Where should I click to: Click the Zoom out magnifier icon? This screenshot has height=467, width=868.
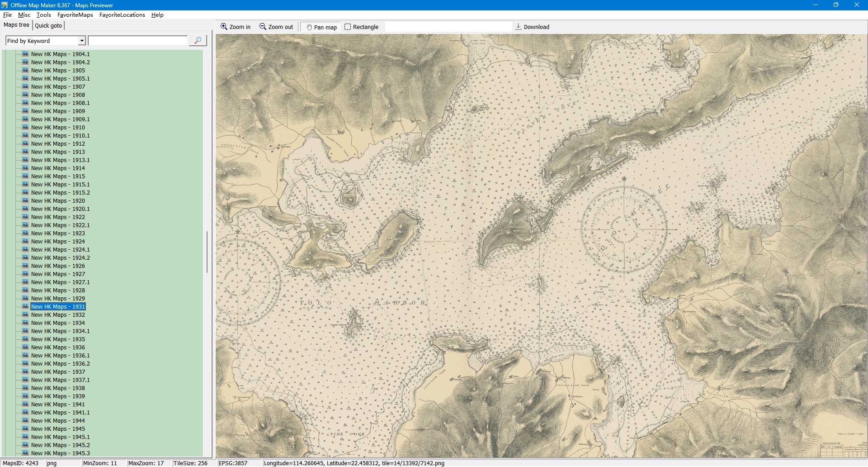[x=263, y=27]
